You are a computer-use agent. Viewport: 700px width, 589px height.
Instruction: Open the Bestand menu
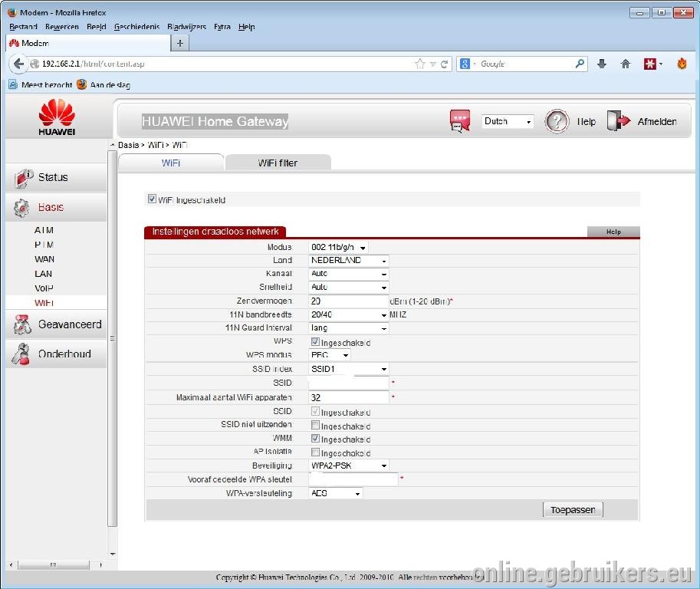(23, 27)
